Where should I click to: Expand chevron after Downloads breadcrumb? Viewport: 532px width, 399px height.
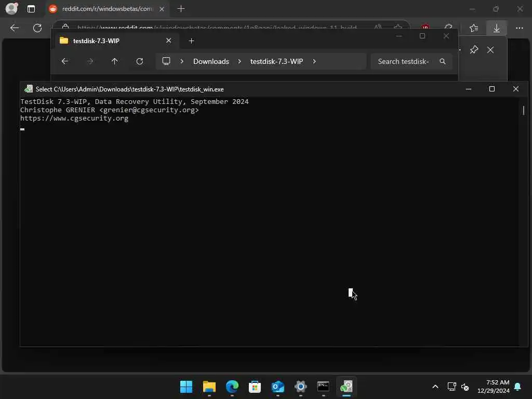240,61
